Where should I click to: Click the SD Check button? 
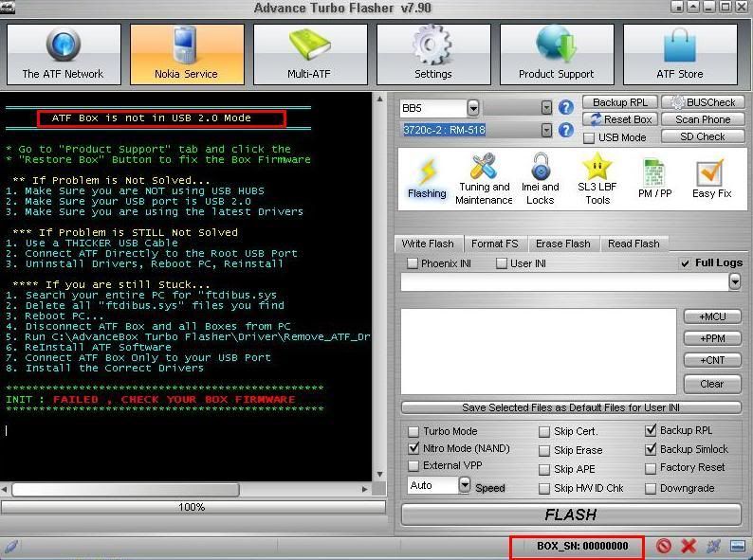(703, 136)
